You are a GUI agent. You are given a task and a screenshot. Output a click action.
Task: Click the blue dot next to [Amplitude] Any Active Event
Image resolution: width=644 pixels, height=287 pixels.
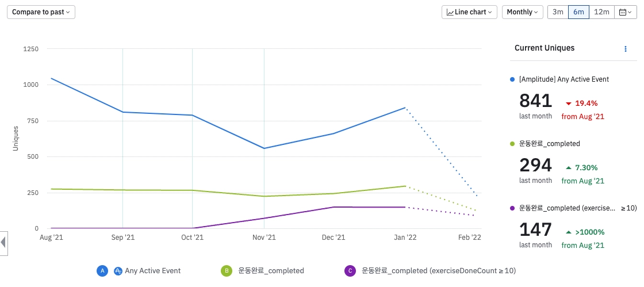point(512,79)
